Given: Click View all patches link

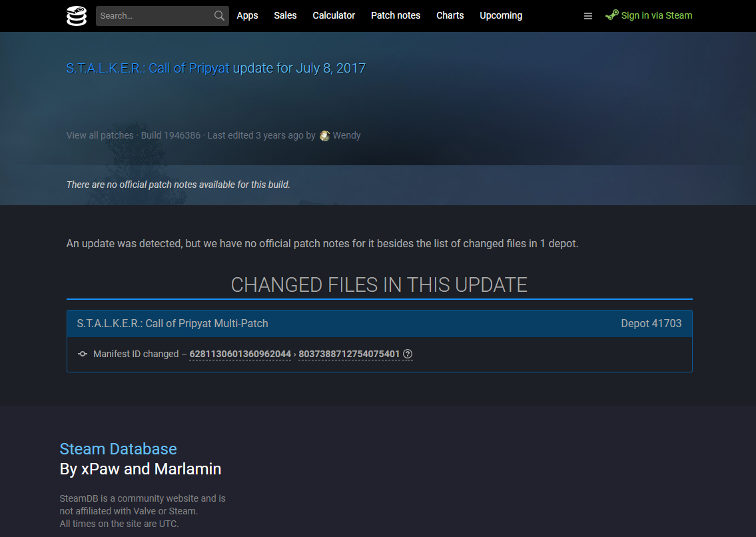Looking at the screenshot, I should point(100,135).
